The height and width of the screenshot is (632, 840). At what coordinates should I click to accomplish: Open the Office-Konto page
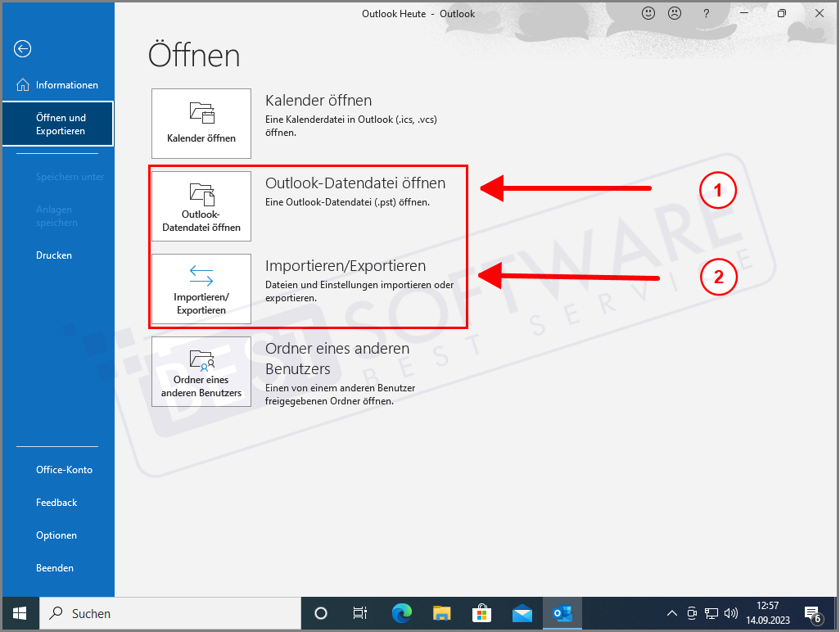coord(64,469)
